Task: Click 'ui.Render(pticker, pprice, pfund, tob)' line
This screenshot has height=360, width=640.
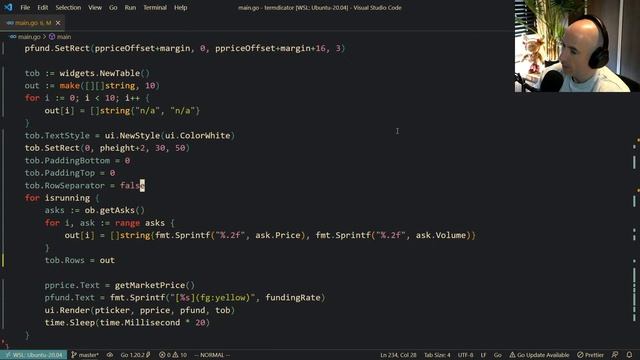Action: (x=140, y=310)
